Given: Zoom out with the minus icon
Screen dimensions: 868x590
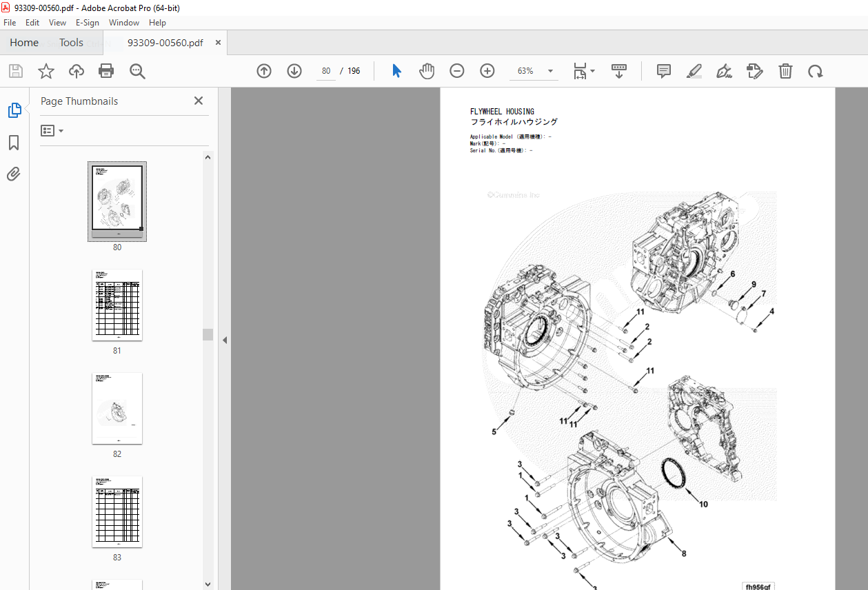Looking at the screenshot, I should [x=457, y=71].
